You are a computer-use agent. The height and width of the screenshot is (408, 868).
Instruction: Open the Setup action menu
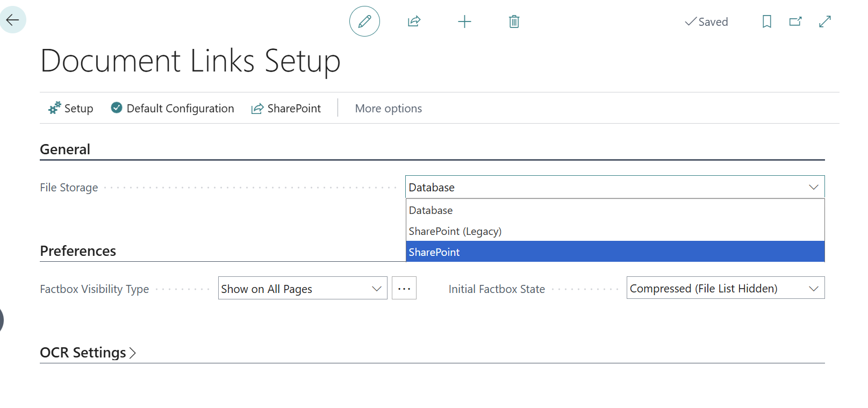click(71, 109)
